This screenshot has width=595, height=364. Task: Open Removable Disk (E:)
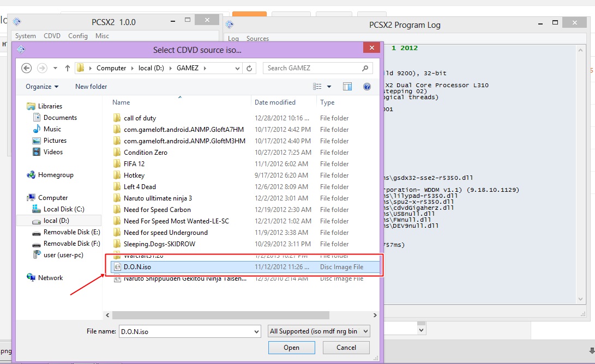(67, 232)
